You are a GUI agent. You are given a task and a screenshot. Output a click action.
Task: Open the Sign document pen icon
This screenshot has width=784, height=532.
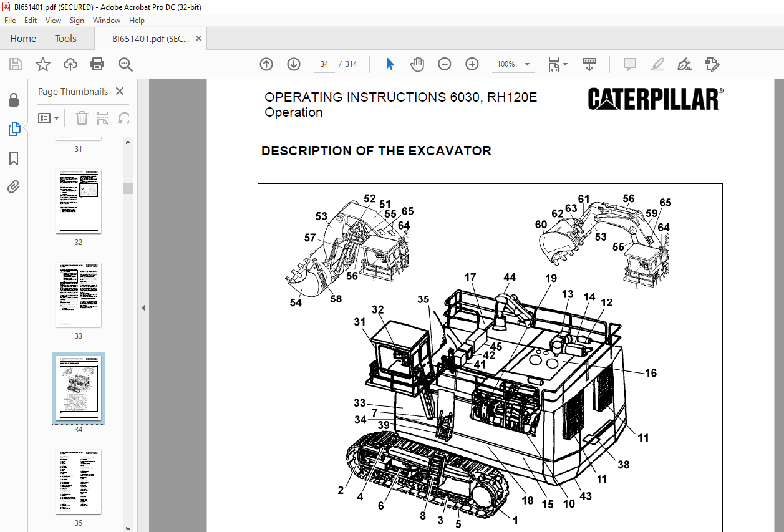pos(685,64)
